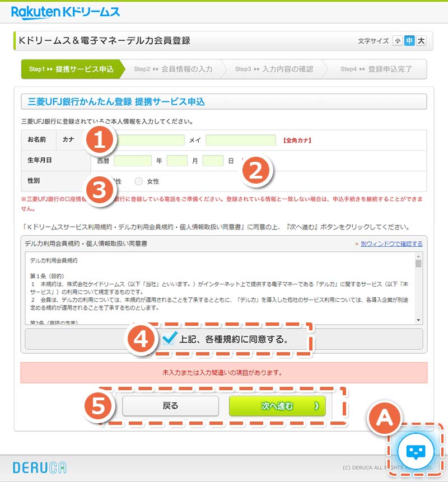Click terms scrollbar up arrow
448x482 pixels.
[x=418, y=256]
